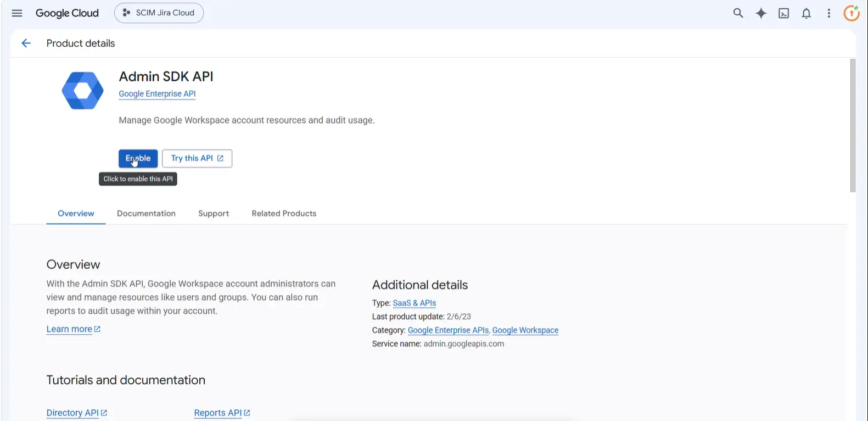868x421 pixels.
Task: Click the Admin SDK API title
Action: pos(166,76)
